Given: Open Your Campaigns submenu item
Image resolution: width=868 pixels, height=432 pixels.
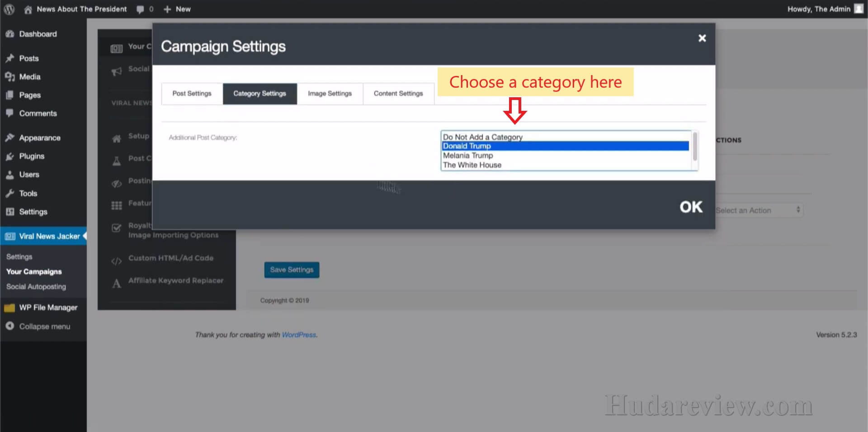Looking at the screenshot, I should (x=34, y=271).
